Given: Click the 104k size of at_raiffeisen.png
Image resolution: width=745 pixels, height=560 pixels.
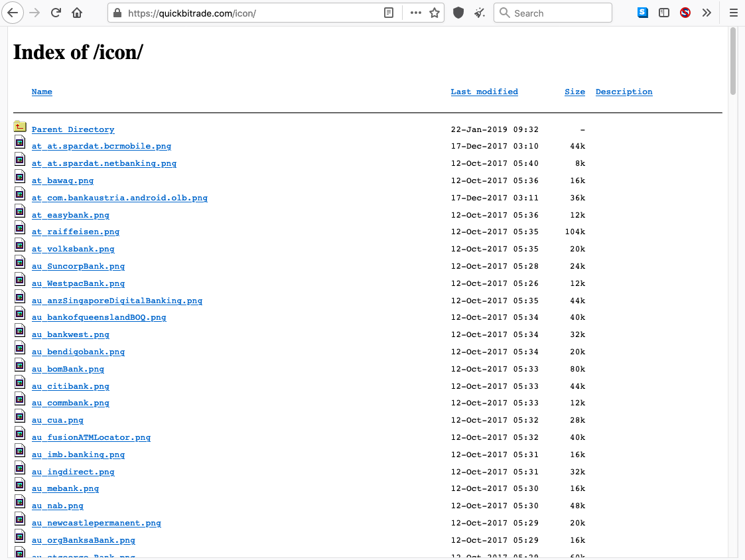Looking at the screenshot, I should point(575,232).
